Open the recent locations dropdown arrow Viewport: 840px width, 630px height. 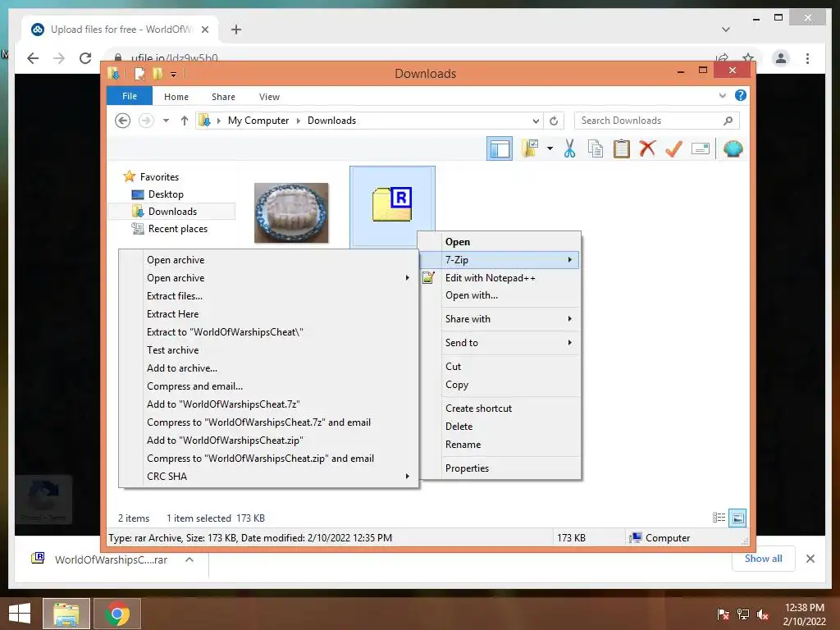pyautogui.click(x=166, y=121)
